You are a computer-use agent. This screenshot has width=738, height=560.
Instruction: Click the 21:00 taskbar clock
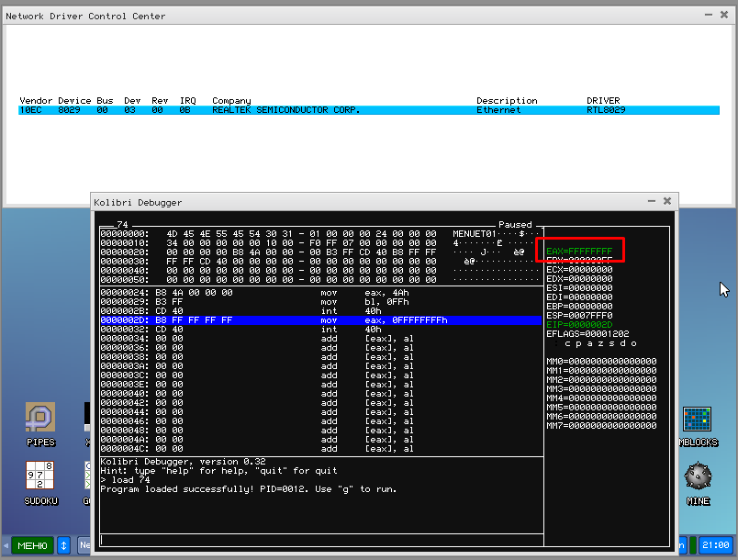(x=715, y=545)
